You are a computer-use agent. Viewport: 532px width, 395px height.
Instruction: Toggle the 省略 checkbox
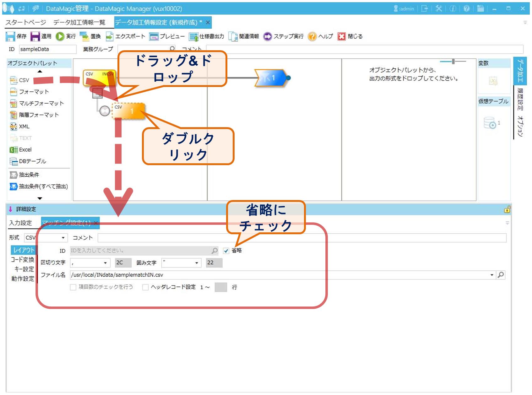[x=226, y=251]
